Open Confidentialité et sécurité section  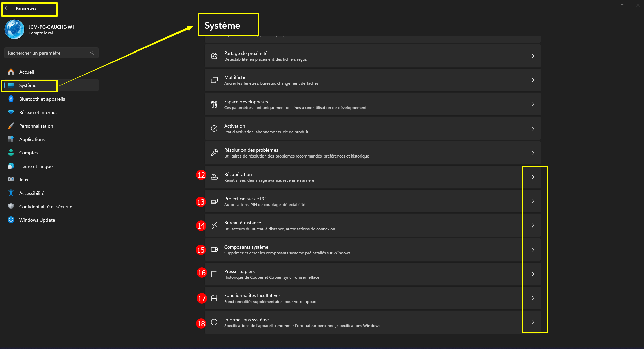pyautogui.click(x=45, y=207)
